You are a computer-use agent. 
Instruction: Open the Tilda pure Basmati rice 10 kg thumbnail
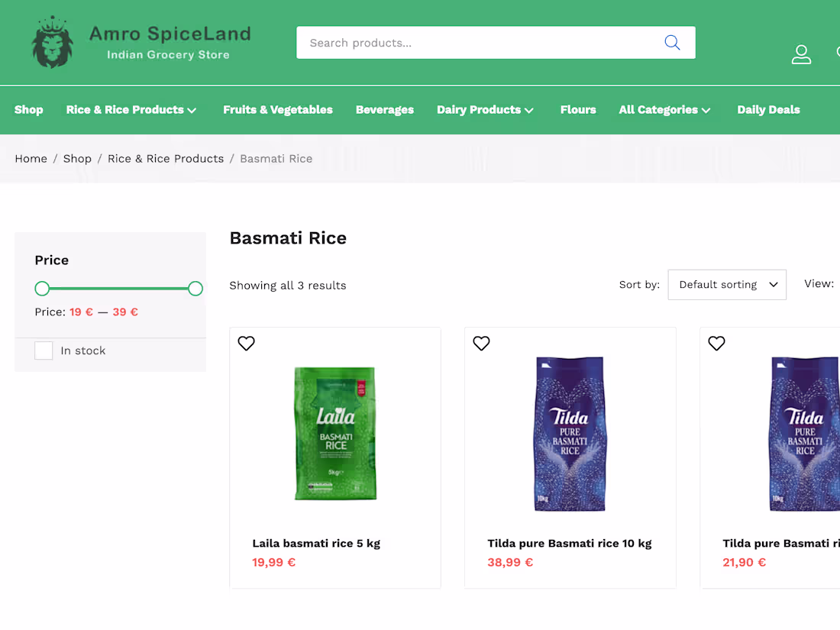pos(570,434)
